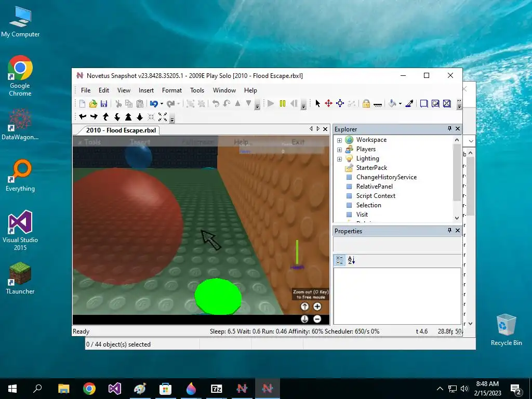Click the Explorer scrollbar down arrow

(457, 218)
